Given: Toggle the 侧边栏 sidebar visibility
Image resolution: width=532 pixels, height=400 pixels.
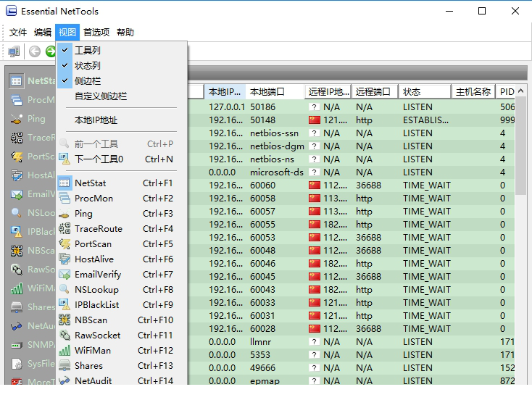Looking at the screenshot, I should (x=87, y=81).
